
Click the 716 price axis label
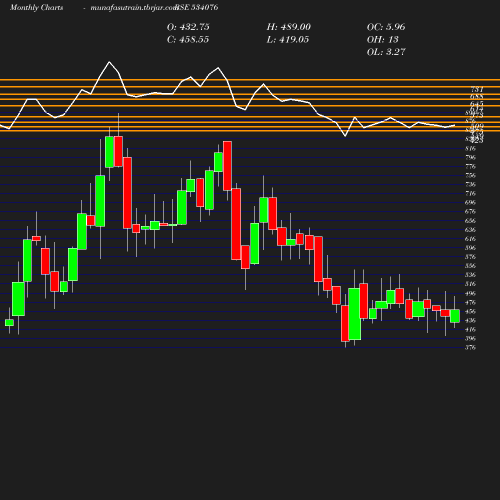point(470,193)
